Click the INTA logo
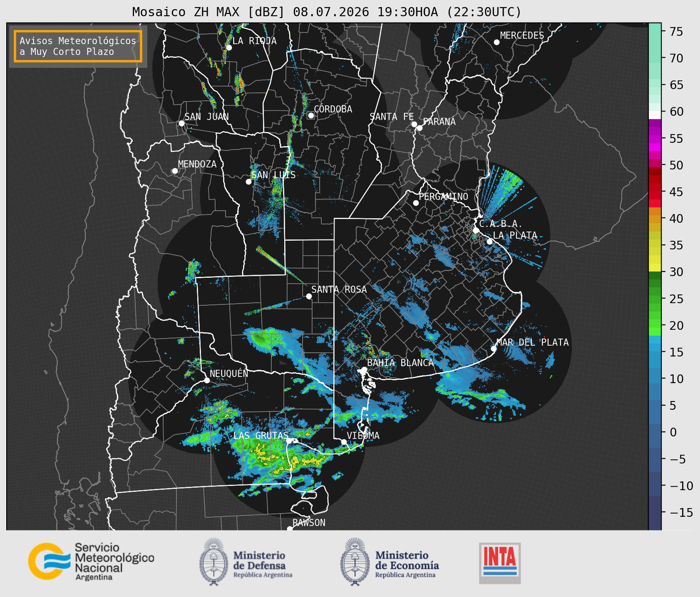The height and width of the screenshot is (597, 700). coord(500,563)
